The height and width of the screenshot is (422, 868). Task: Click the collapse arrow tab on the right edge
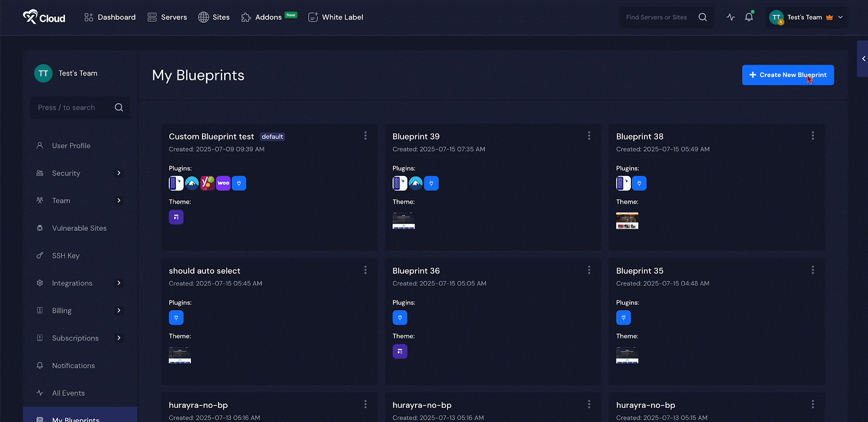[x=863, y=59]
